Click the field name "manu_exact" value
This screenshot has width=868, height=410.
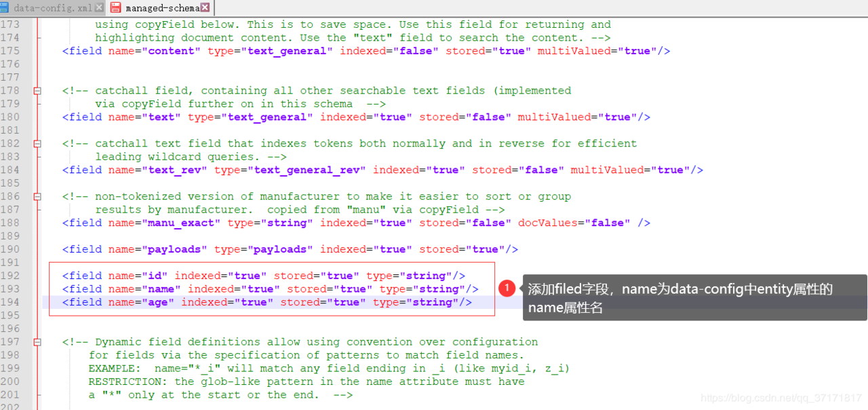coord(181,223)
